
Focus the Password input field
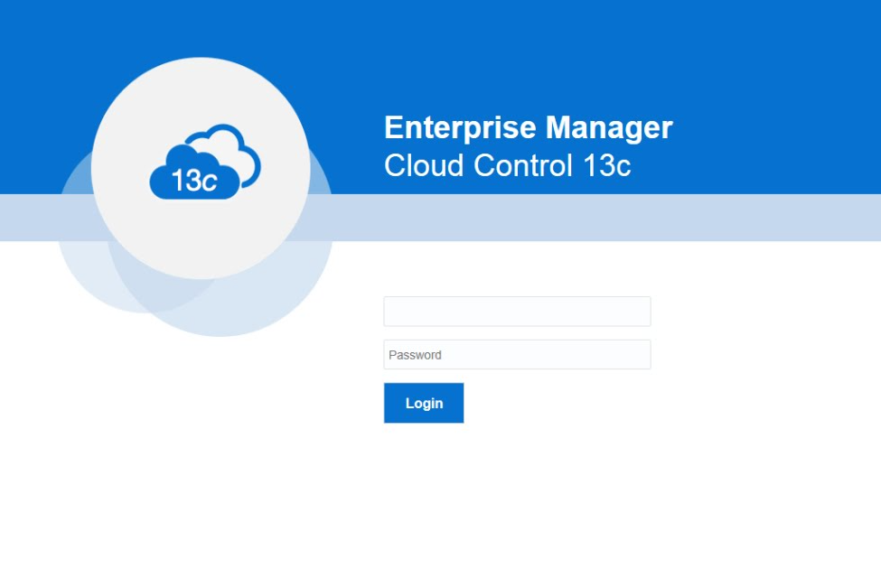(x=517, y=354)
